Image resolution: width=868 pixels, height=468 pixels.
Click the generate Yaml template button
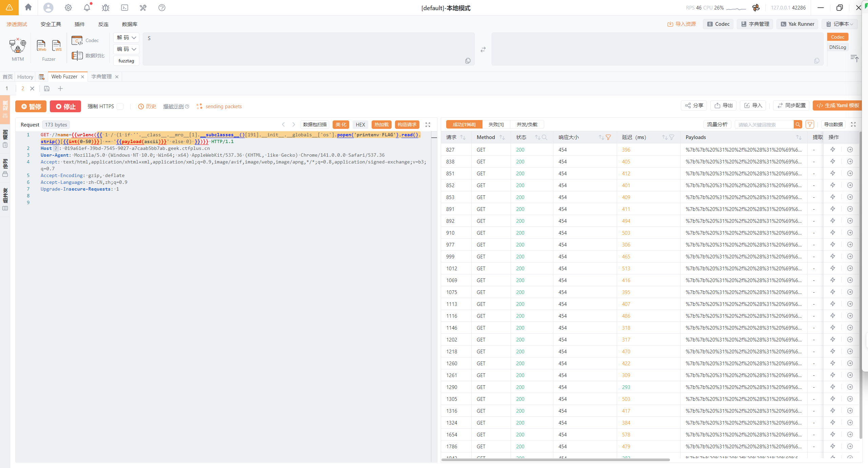coord(837,105)
